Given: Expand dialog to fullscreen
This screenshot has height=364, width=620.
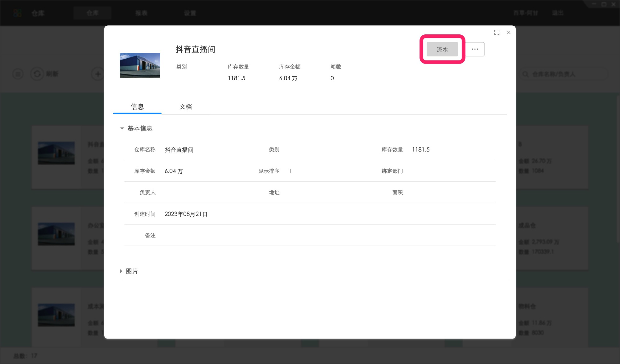Looking at the screenshot, I should coord(497,33).
